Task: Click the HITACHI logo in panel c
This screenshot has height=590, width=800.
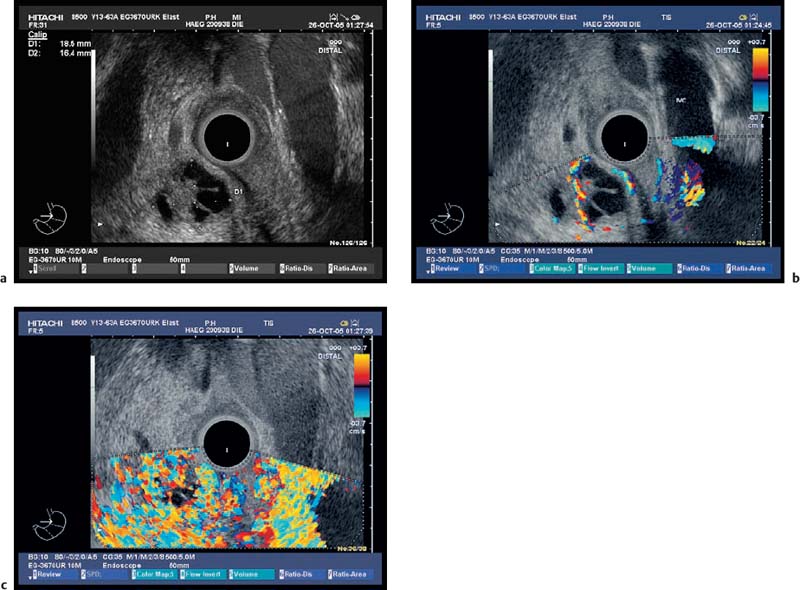Action: [x=45, y=323]
